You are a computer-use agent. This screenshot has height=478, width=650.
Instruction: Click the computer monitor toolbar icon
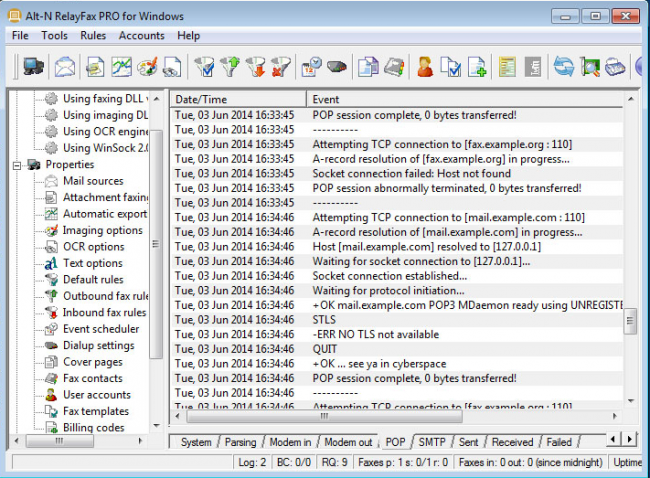(x=33, y=67)
